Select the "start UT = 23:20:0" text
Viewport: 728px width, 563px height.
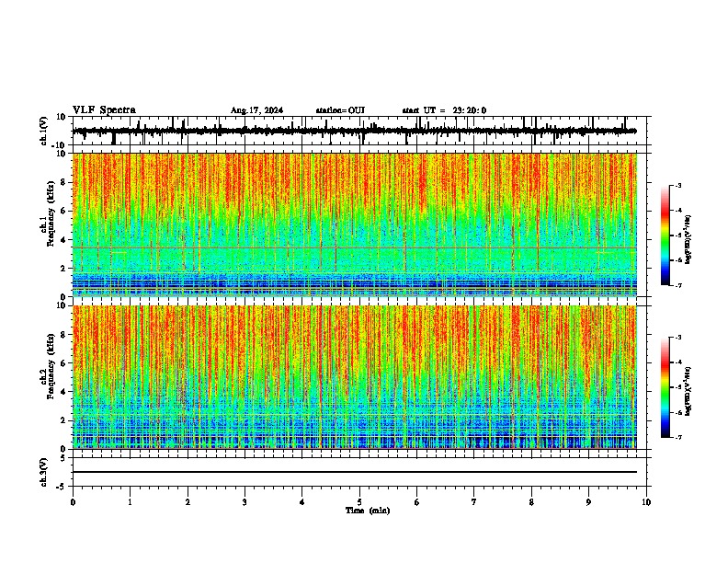tap(444, 110)
